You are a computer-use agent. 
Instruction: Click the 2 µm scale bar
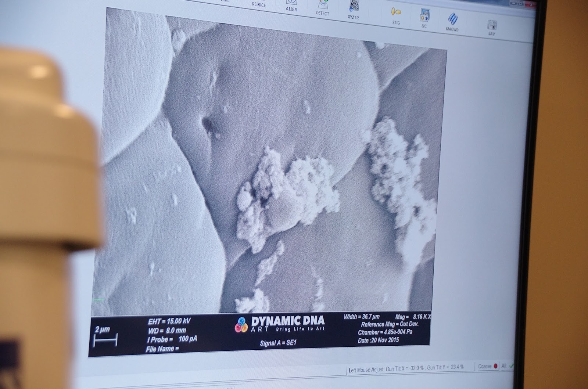[x=105, y=337]
